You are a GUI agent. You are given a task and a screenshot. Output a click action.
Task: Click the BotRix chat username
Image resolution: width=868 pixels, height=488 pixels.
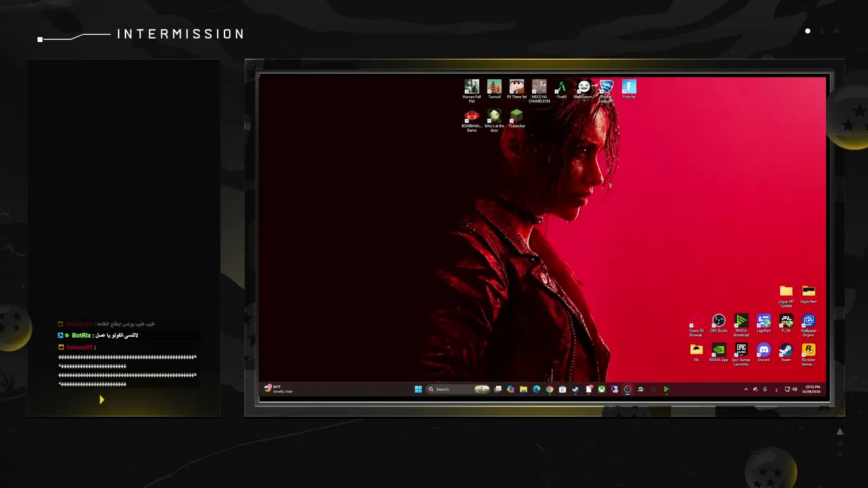(x=81, y=335)
